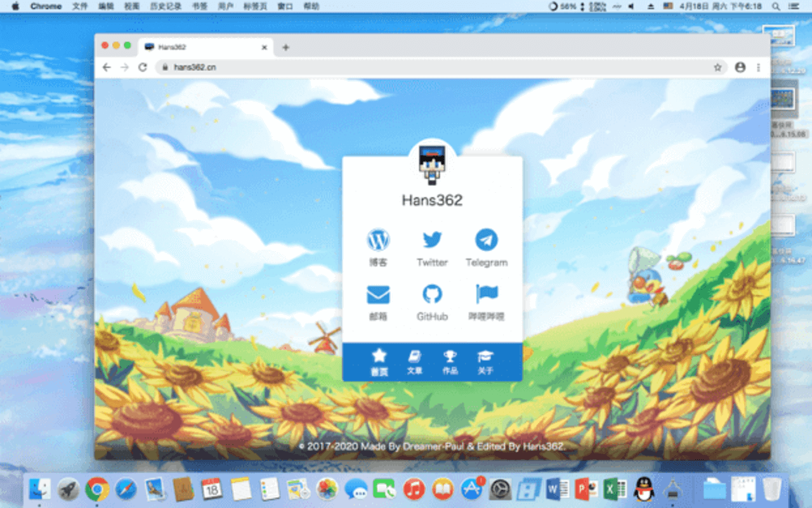Viewport: 812px width, 508px height.
Task: Open Books app in the dock
Action: point(443,489)
